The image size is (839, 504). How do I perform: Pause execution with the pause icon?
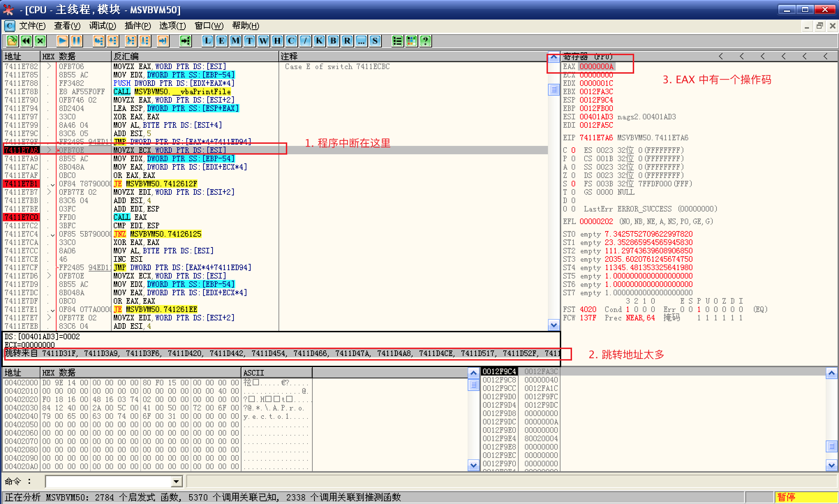pyautogui.click(x=76, y=41)
